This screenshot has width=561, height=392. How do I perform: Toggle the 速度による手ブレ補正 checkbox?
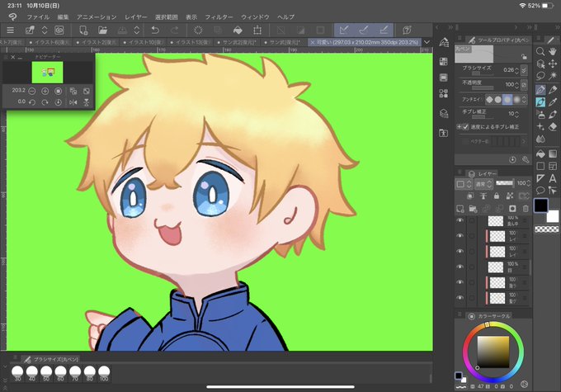click(x=465, y=127)
